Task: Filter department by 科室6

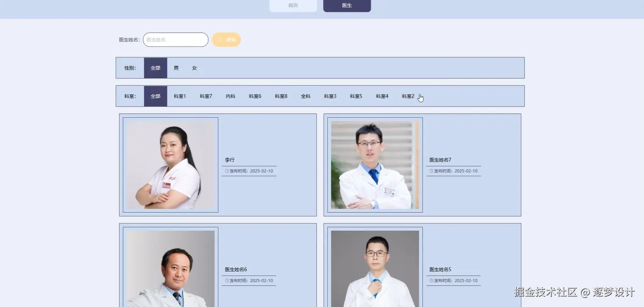Action: [255, 96]
